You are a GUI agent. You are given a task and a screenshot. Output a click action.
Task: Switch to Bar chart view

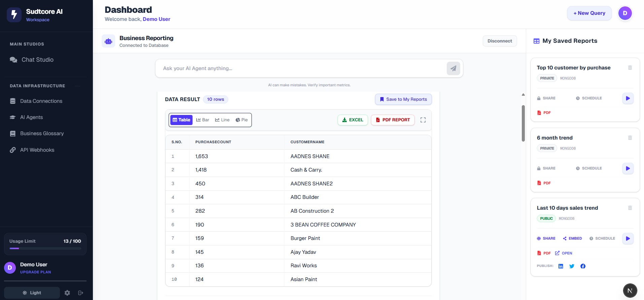[203, 120]
